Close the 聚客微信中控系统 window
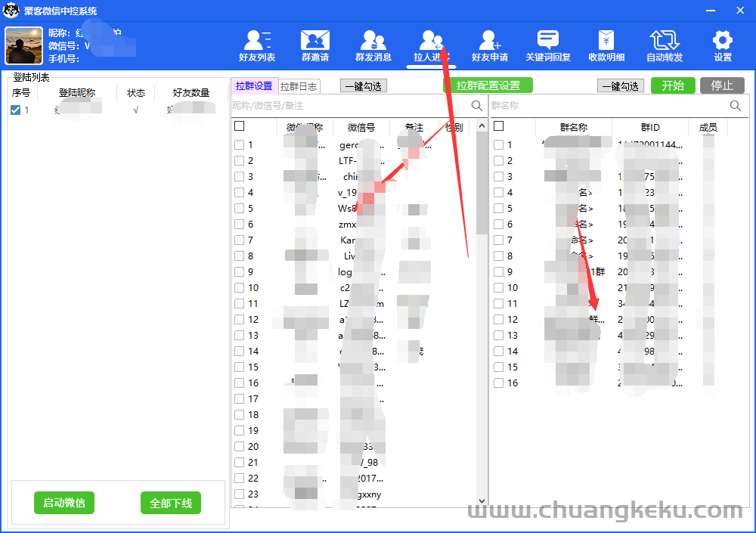Viewport: 756px width, 533px height. (740, 10)
